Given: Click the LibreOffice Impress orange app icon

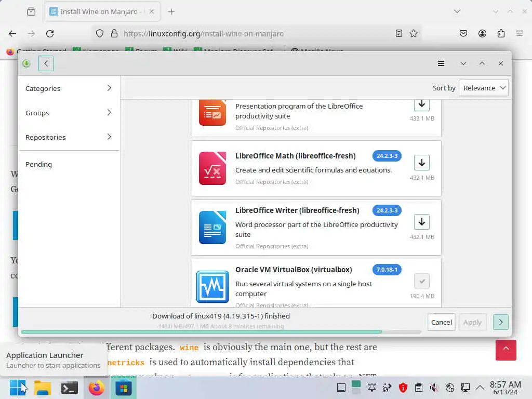Looking at the screenshot, I should 212,113.
